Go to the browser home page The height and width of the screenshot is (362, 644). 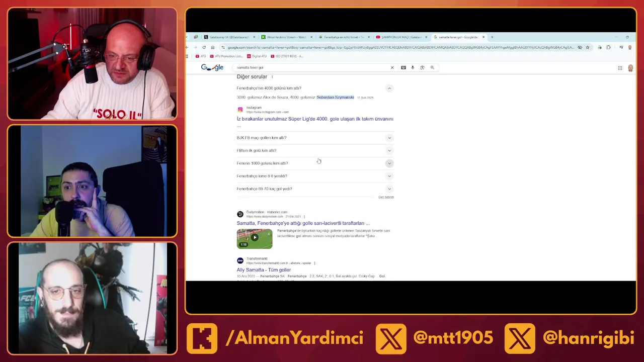pyautogui.click(x=212, y=47)
